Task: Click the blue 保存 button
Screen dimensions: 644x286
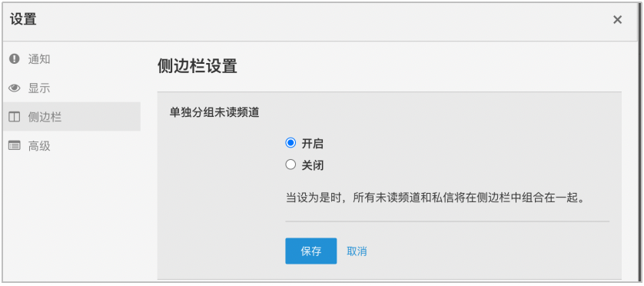Action: click(x=311, y=251)
